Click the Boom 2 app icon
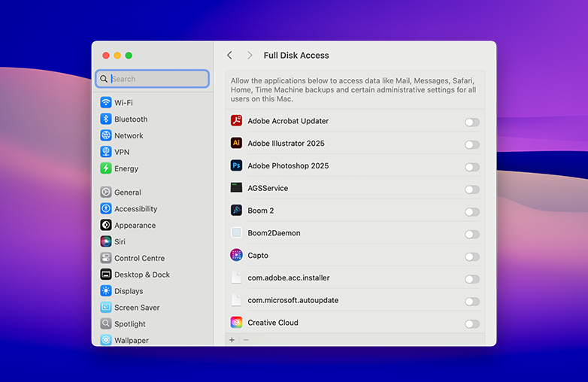 coord(236,210)
